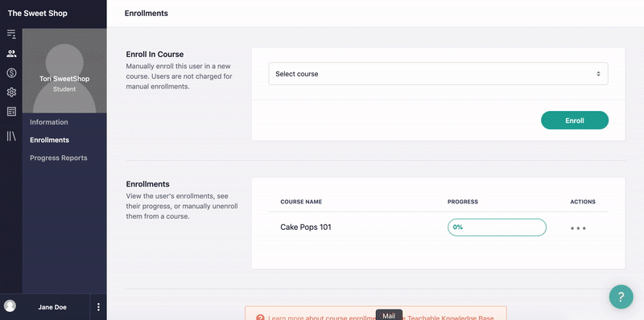Click the COURSE NAME column header

(x=301, y=202)
